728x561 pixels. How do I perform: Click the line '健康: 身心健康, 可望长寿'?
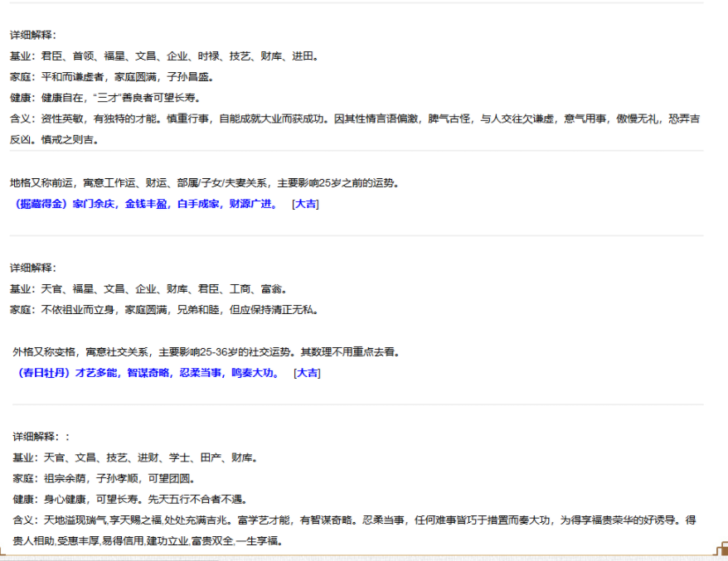point(130,500)
